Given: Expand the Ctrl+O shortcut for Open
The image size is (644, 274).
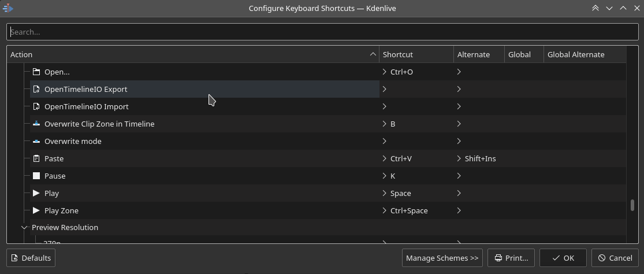Looking at the screenshot, I should click(385, 72).
